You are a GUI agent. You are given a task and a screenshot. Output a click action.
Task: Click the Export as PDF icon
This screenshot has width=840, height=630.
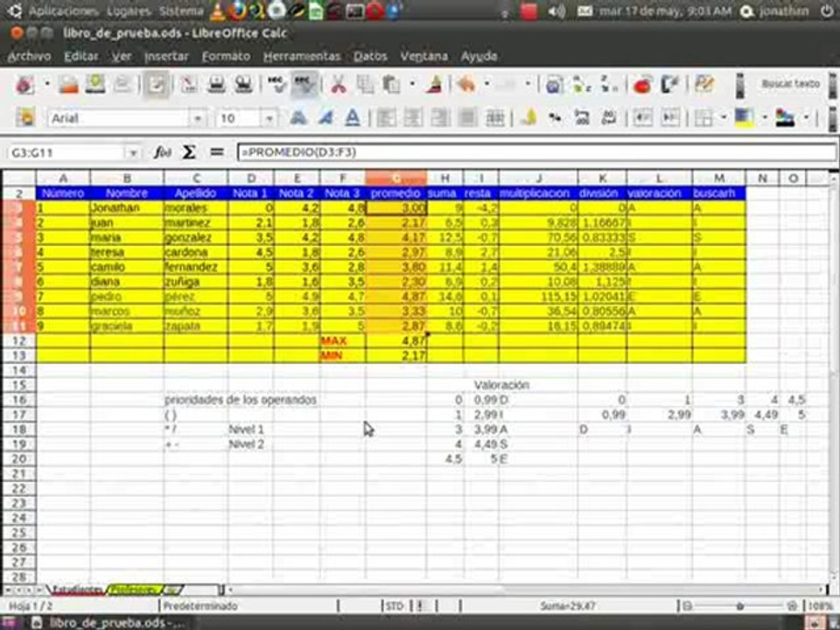coord(189,84)
